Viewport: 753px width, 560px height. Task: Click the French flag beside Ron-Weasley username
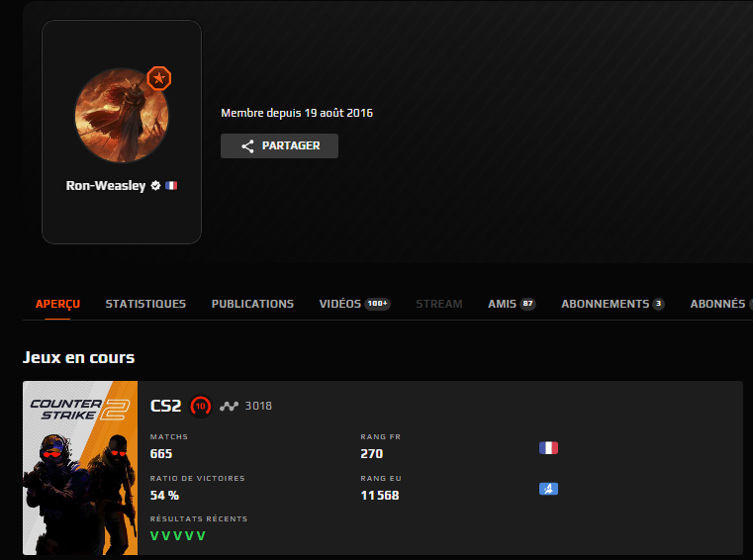point(171,185)
